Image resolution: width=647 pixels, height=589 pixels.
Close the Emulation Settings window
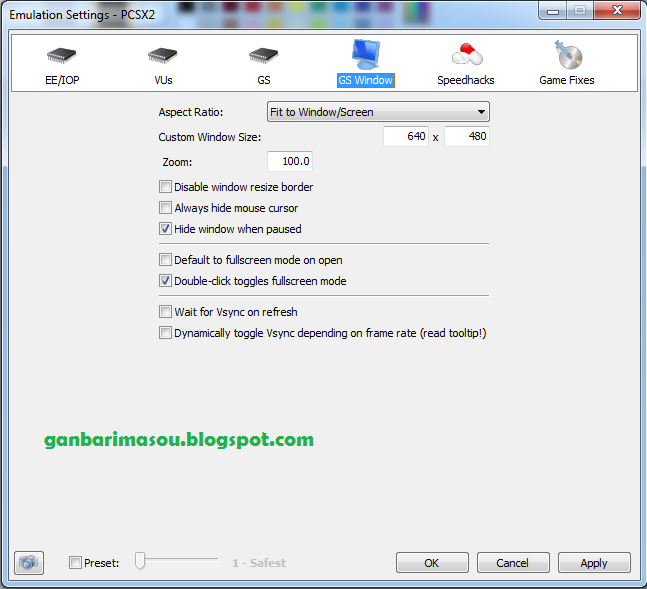click(617, 10)
